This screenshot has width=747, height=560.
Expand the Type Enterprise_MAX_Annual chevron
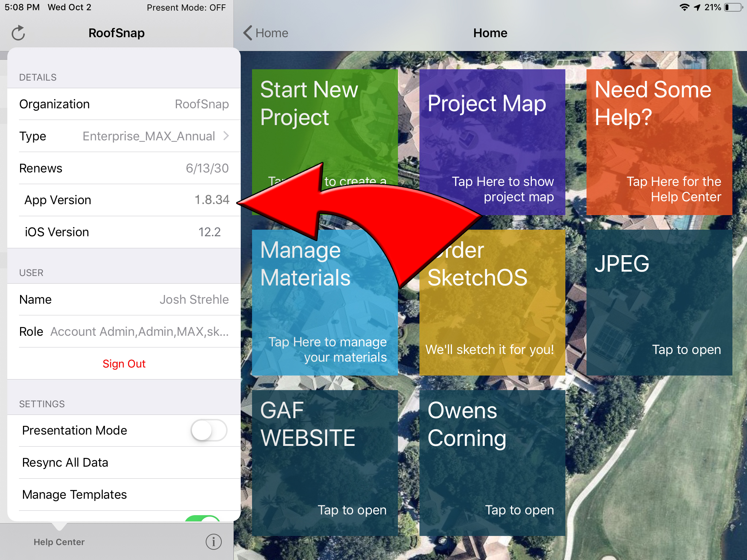click(226, 136)
